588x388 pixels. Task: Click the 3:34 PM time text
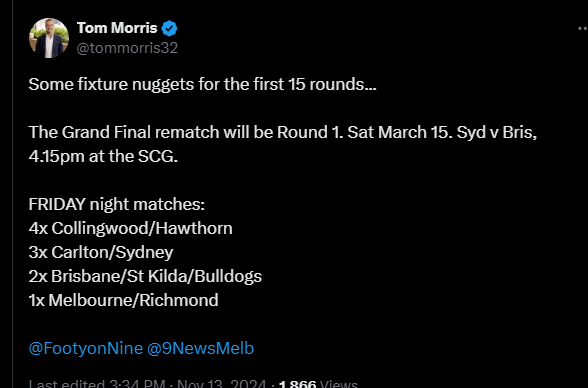[x=137, y=384]
